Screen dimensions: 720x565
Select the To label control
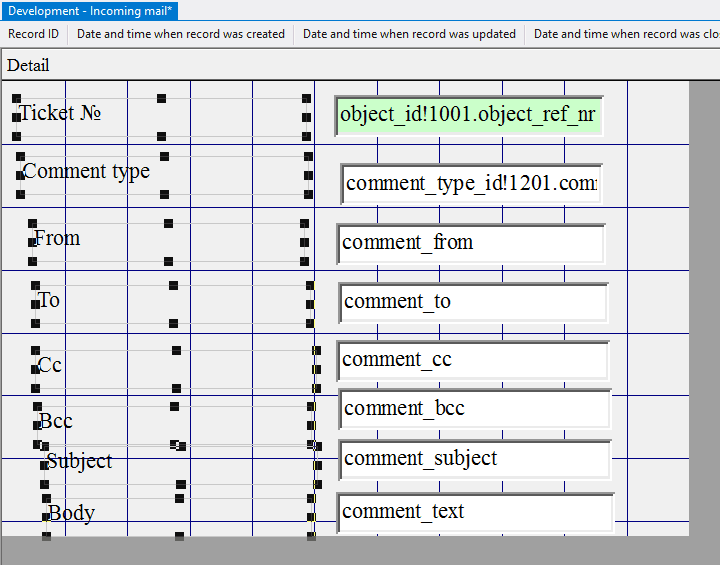pyautogui.click(x=49, y=300)
